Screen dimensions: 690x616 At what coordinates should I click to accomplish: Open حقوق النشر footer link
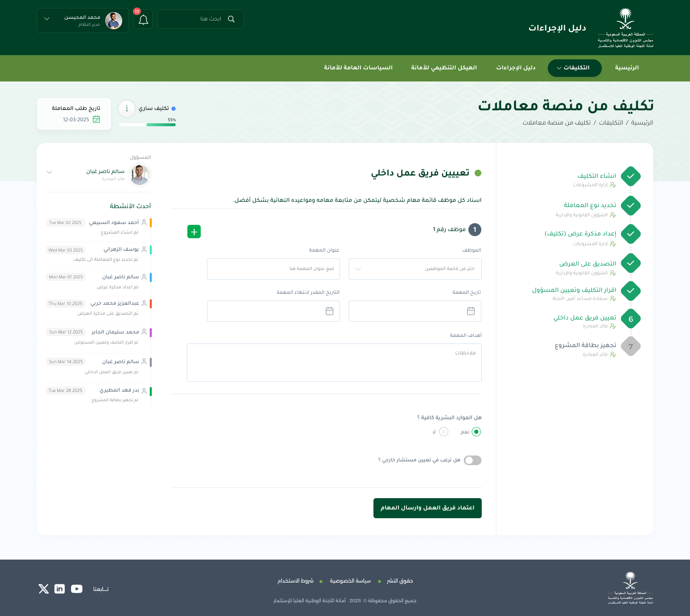(400, 581)
